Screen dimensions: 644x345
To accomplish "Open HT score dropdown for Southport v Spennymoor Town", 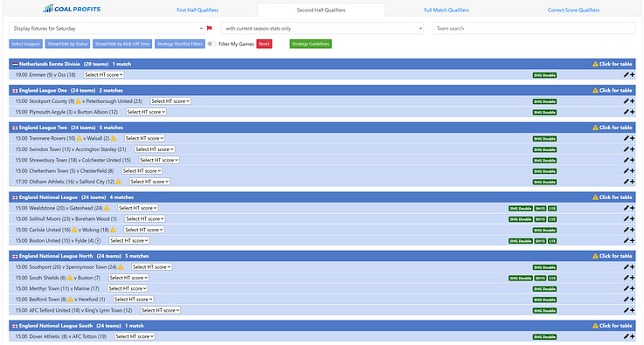I will point(151,267).
